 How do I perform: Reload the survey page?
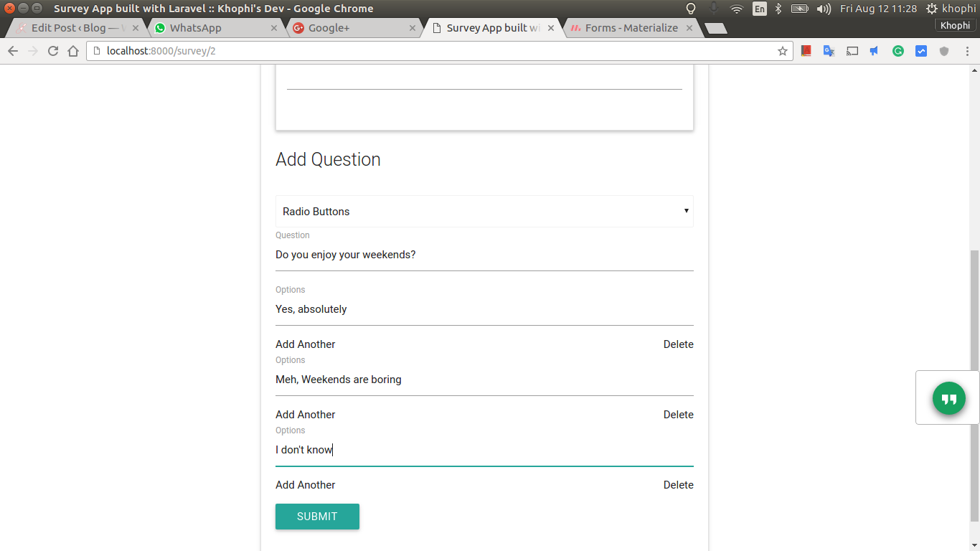tap(52, 51)
